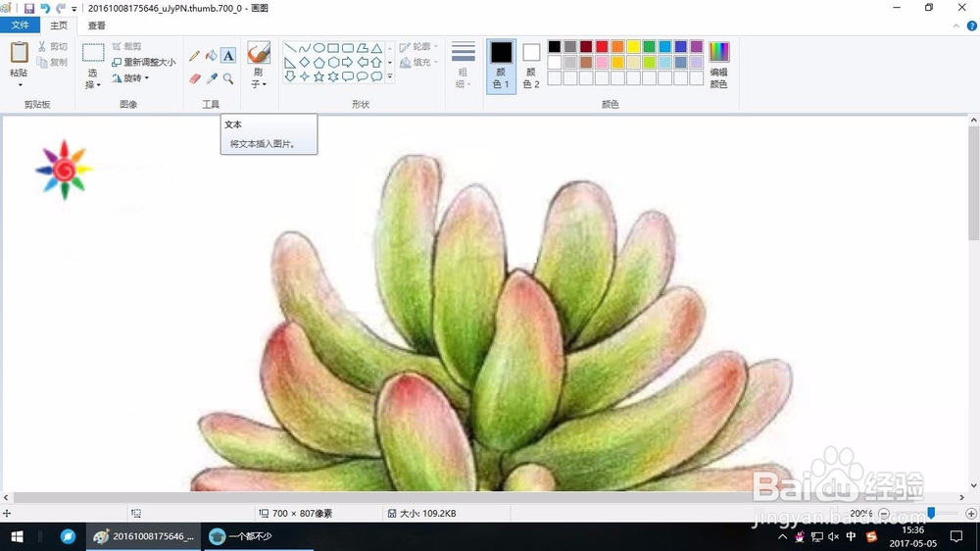Image resolution: width=980 pixels, height=551 pixels.
Task: Click the Brushes (刷子) icon
Action: coord(258,53)
